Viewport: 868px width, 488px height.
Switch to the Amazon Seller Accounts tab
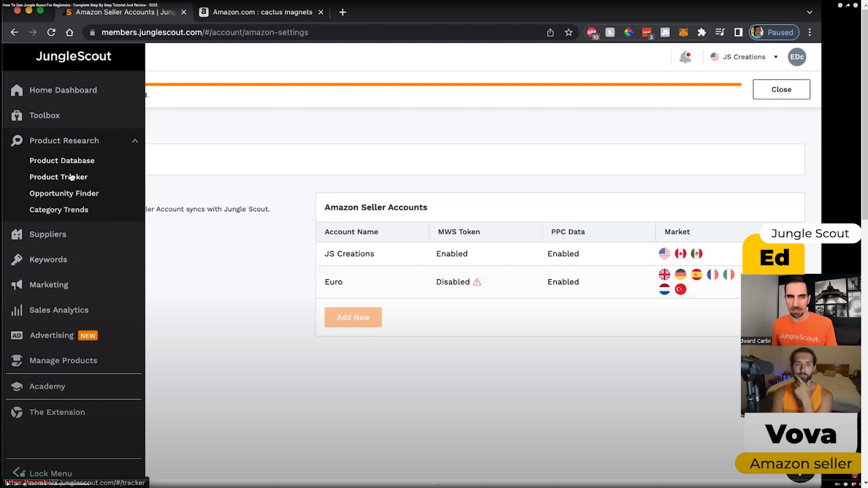[126, 12]
